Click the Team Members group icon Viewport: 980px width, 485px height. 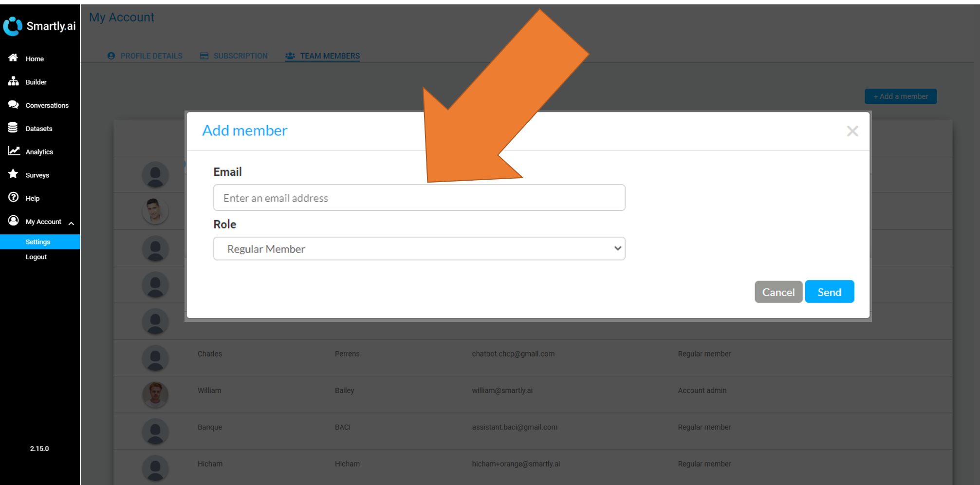(290, 56)
